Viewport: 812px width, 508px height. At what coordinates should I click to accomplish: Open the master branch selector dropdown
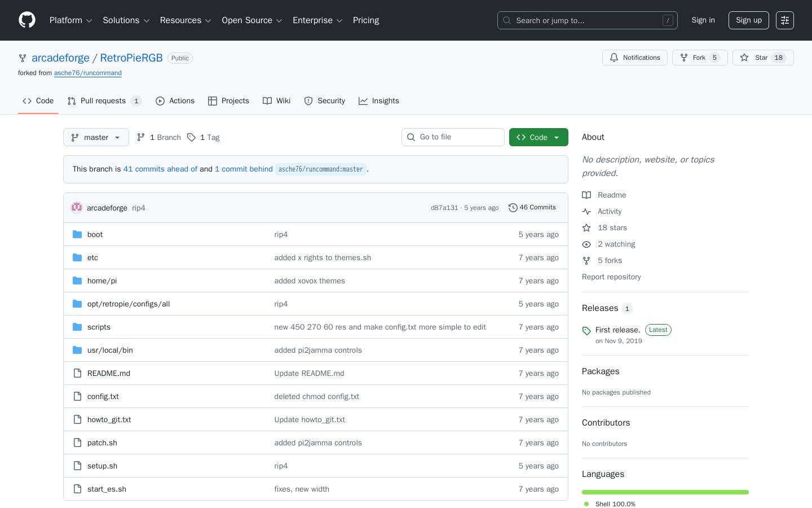(96, 137)
